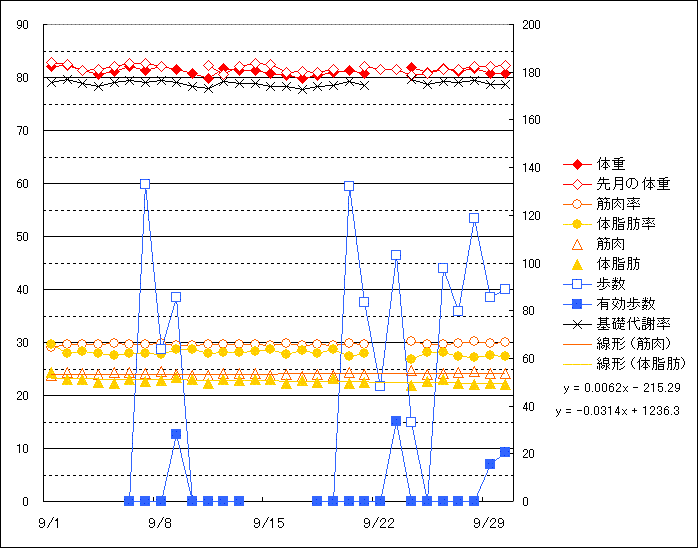Select the legend entry text 筋肉

[611, 244]
